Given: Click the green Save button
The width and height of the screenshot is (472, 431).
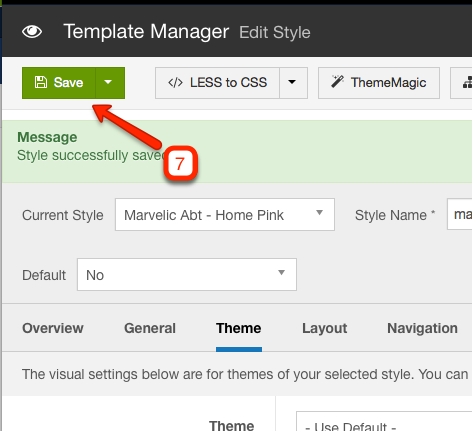Looking at the screenshot, I should (59, 83).
